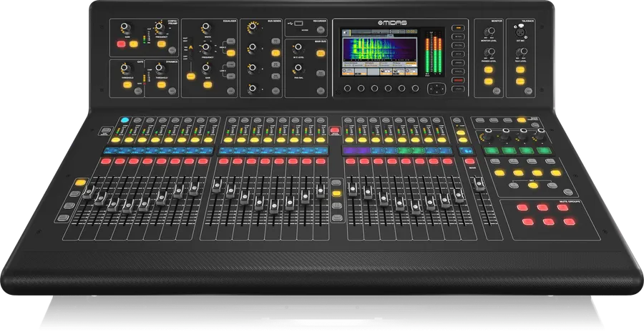Turn the preamp Gain knob

coord(126,29)
